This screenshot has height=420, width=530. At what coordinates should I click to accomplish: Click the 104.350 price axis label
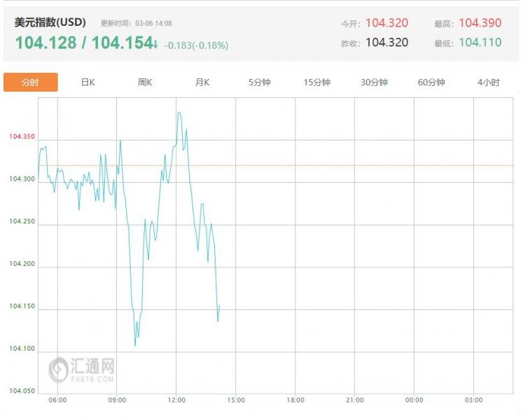(x=21, y=137)
